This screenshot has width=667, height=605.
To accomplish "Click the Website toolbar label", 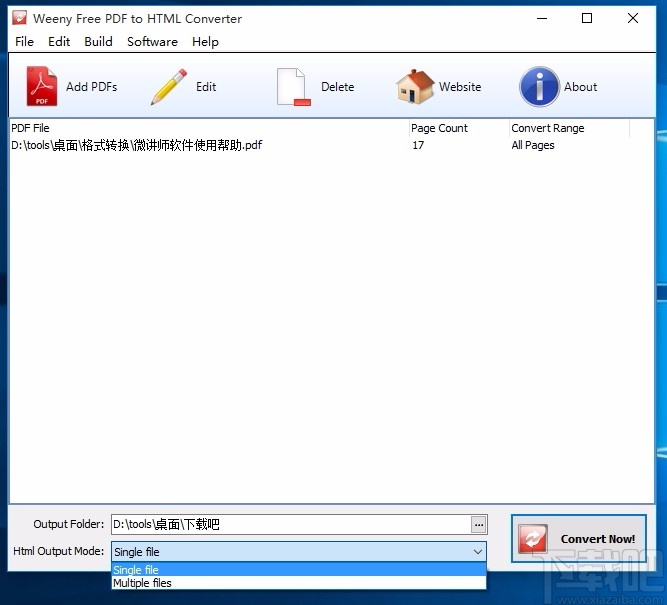I will [460, 87].
